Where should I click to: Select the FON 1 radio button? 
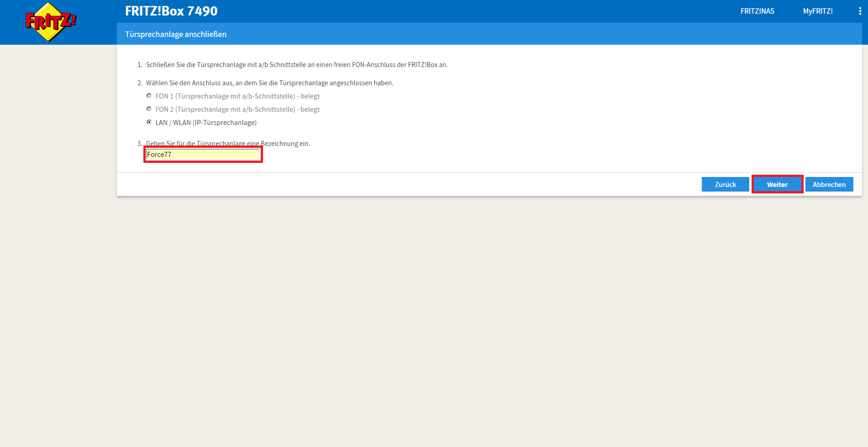click(149, 96)
